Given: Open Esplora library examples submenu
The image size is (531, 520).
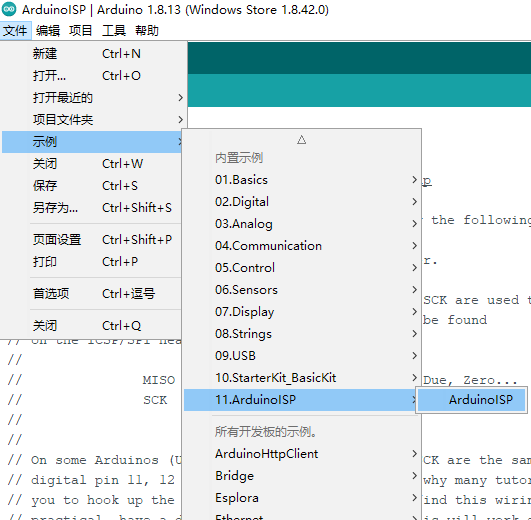Looking at the screenshot, I should pos(302,498).
